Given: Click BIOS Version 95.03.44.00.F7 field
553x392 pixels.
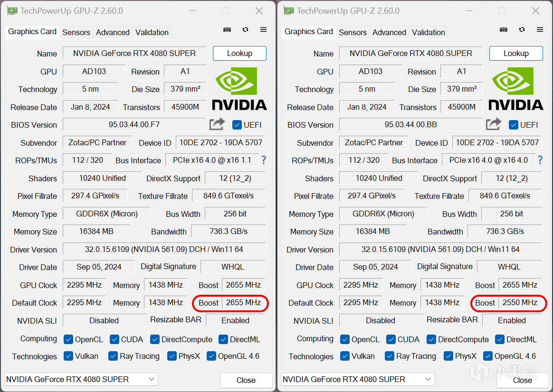Looking at the screenshot, I should 134,124.
